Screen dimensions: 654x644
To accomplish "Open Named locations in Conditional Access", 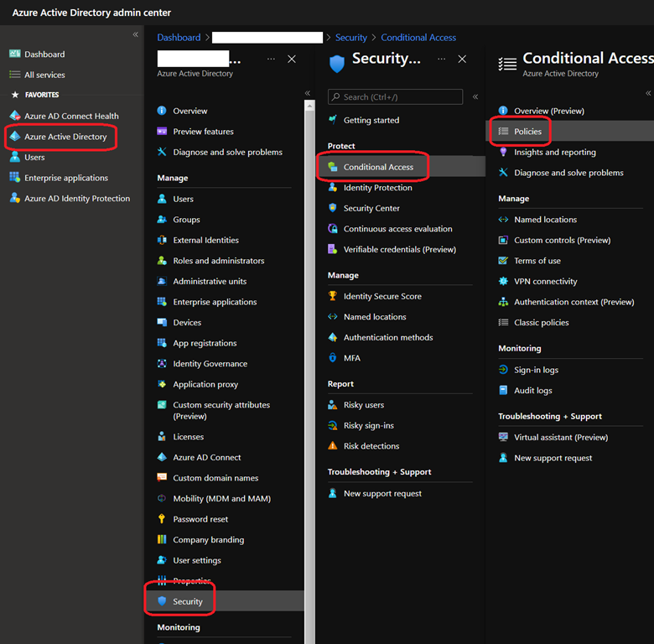I will pos(545,220).
